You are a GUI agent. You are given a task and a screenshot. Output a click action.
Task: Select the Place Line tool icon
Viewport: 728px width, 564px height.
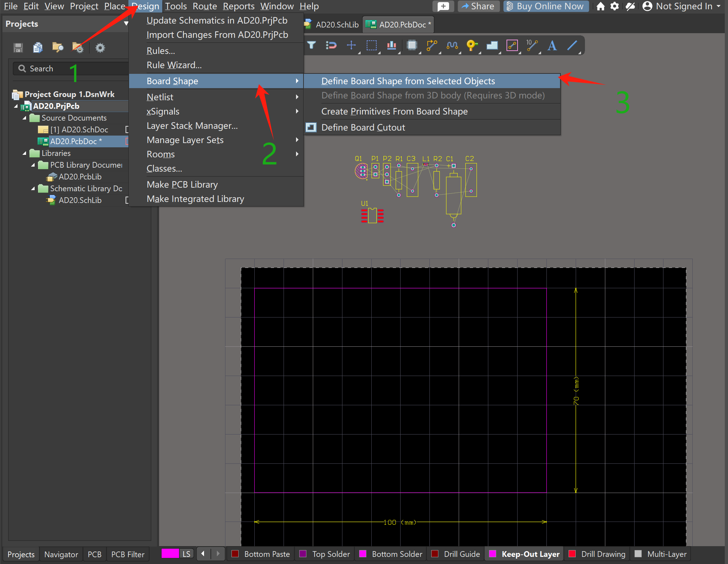pos(572,45)
